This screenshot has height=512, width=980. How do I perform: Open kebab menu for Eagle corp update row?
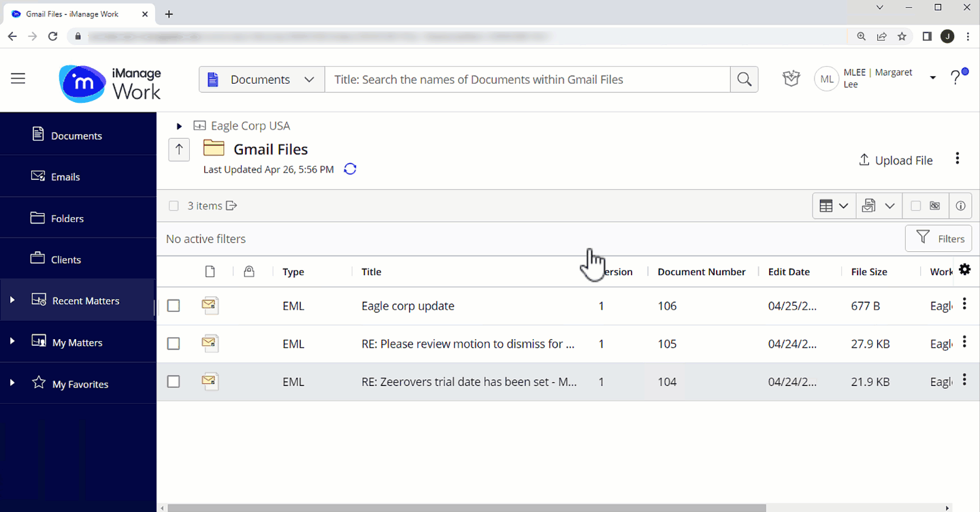click(964, 304)
